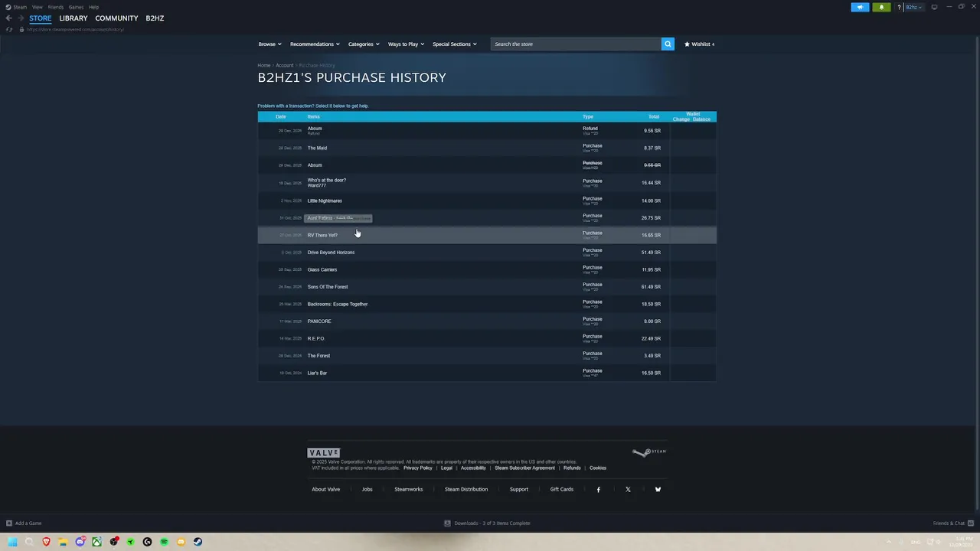
Task: Open Steam's Facebook page icon in footer
Action: (x=599, y=489)
